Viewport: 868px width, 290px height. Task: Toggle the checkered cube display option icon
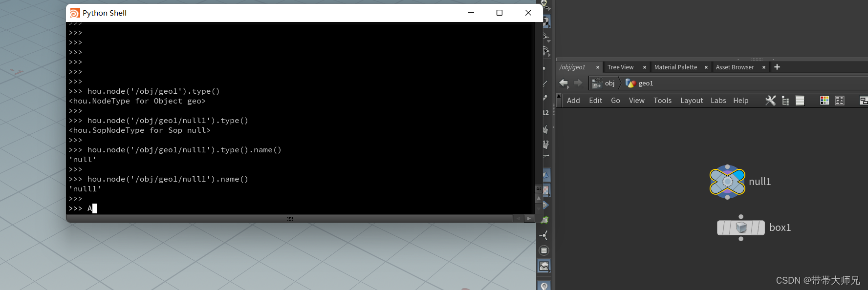tap(546, 22)
